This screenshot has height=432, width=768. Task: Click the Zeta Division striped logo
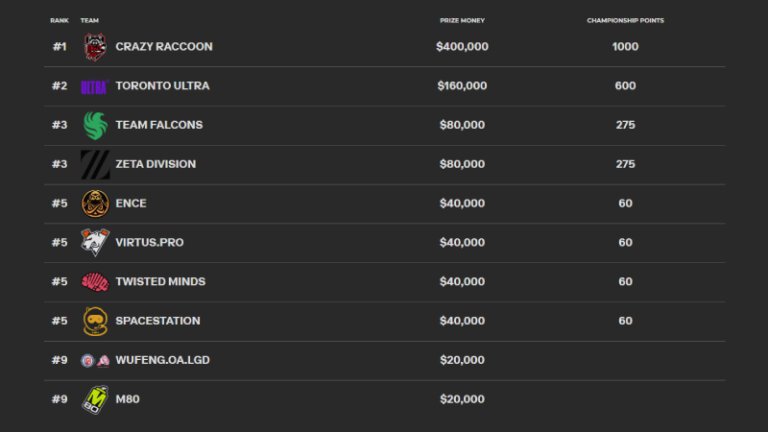pos(95,164)
